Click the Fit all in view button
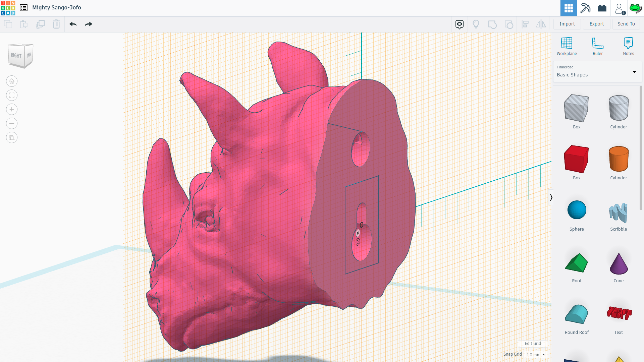This screenshot has height=362, width=644. (x=12, y=95)
